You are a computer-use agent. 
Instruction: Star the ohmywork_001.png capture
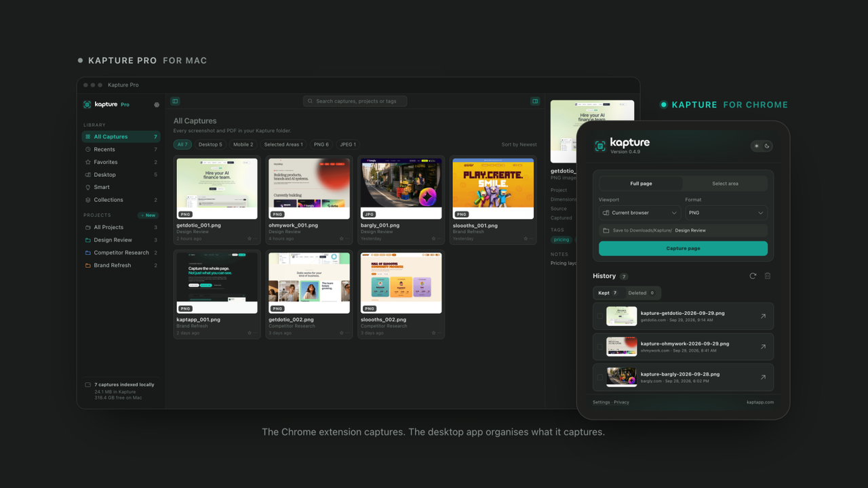[341, 239]
